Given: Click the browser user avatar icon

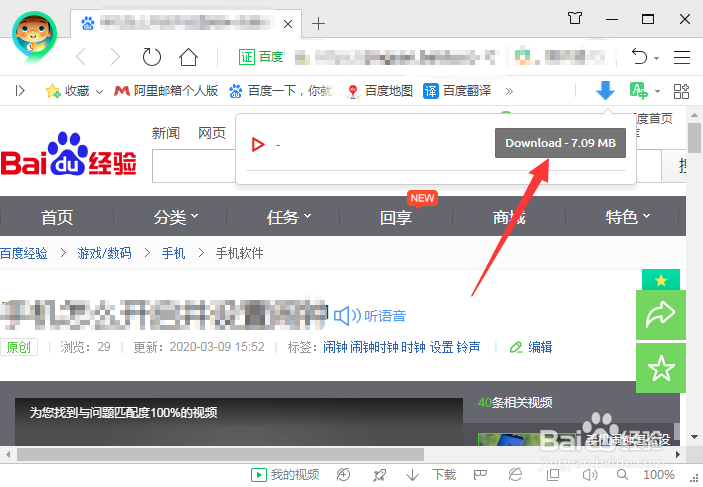Looking at the screenshot, I should coord(35,36).
